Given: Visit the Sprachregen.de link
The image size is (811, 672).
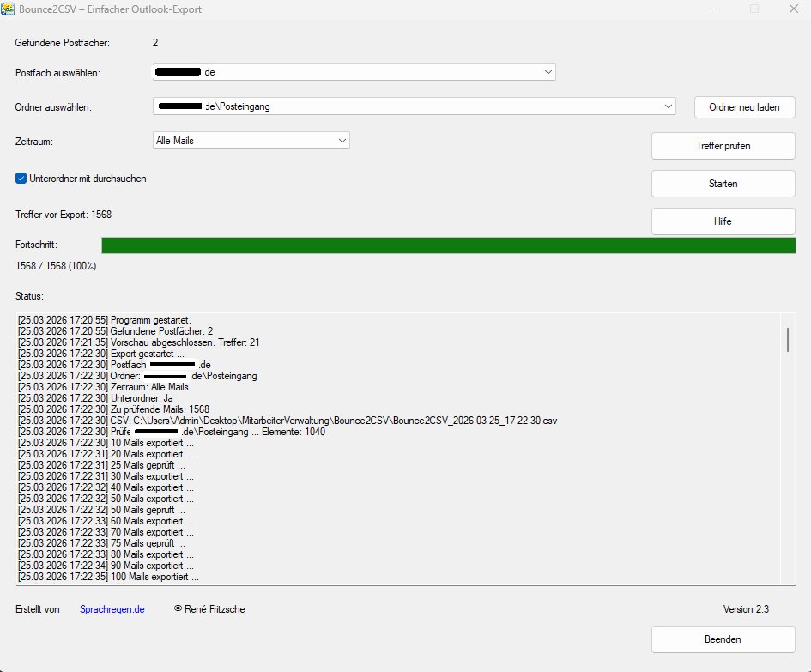Looking at the screenshot, I should click(x=112, y=609).
